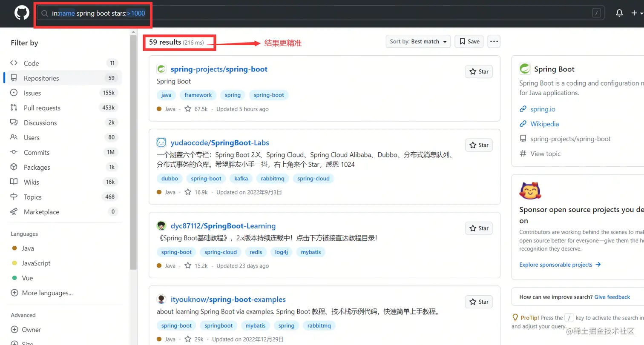The height and width of the screenshot is (345, 644).
Task: Click the Spring Boot topic logo in sidebar
Action: click(525, 69)
